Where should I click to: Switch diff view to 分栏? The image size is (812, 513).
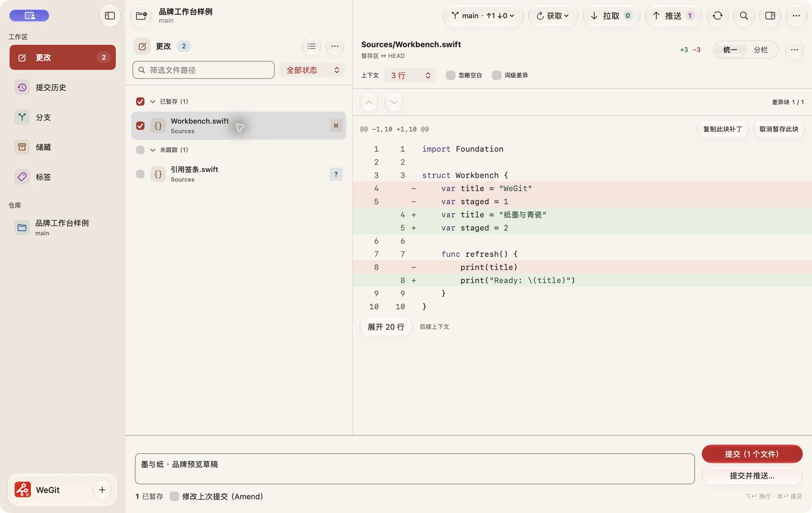pos(760,50)
